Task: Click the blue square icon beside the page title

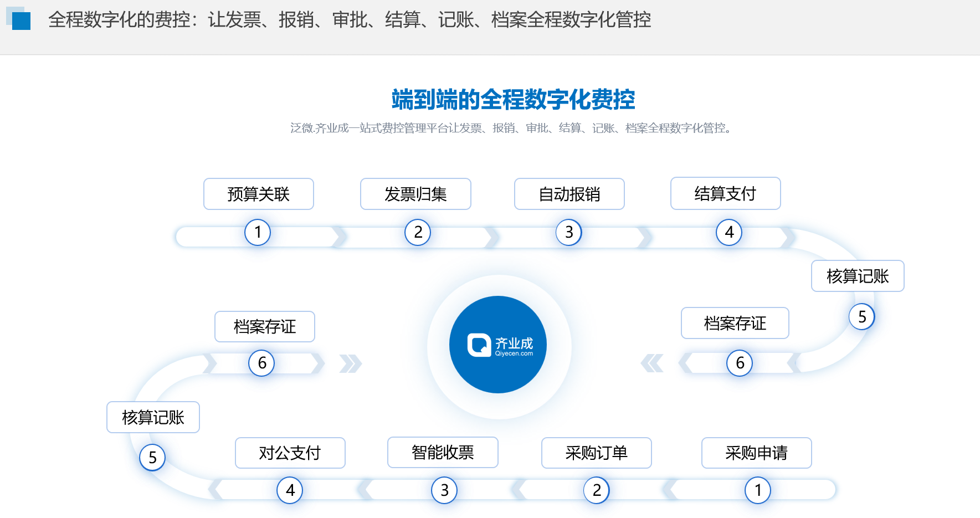Action: tap(18, 18)
